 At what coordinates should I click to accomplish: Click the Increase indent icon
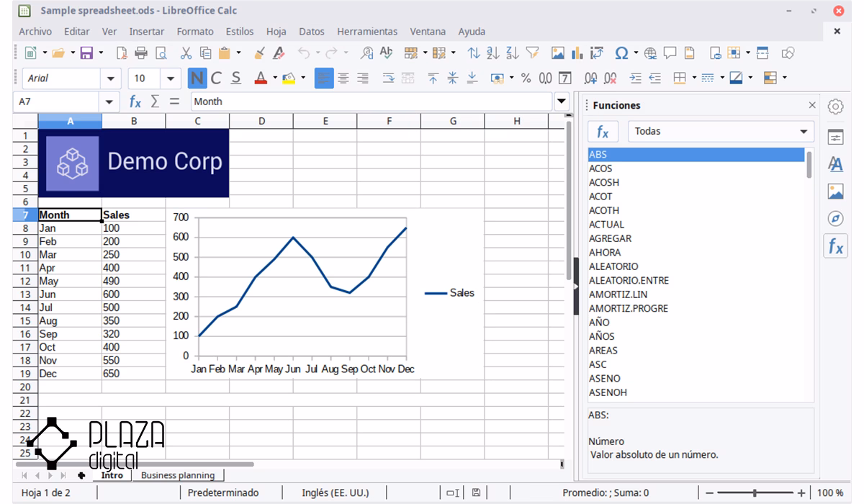[635, 78]
